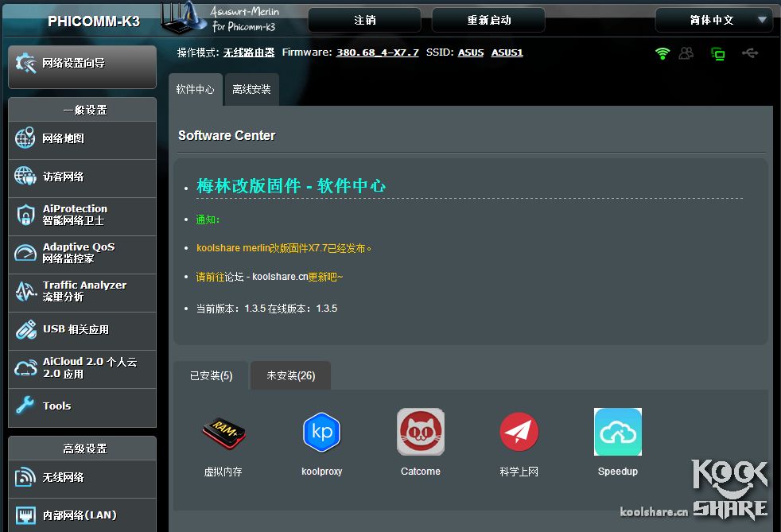The image size is (781, 532).
Task: Open the koolproxy kp app icon
Action: click(x=322, y=432)
